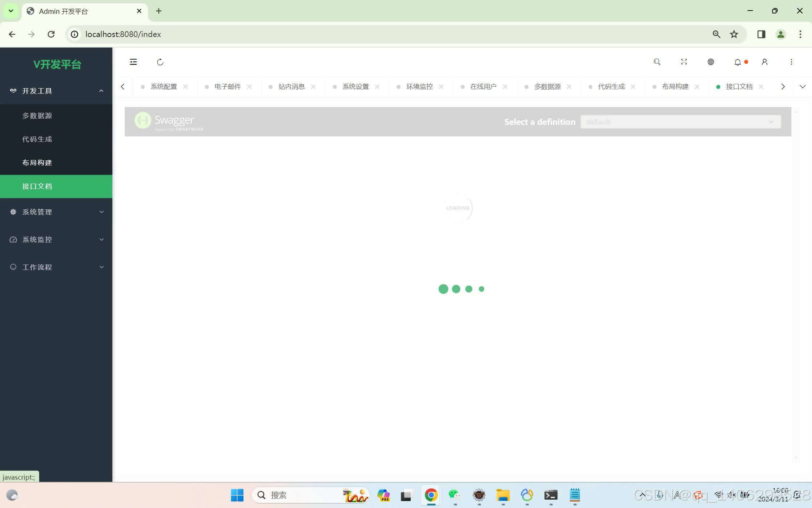Expand the 工作流程 sidebar menu
The width and height of the screenshot is (812, 508).
(56, 267)
